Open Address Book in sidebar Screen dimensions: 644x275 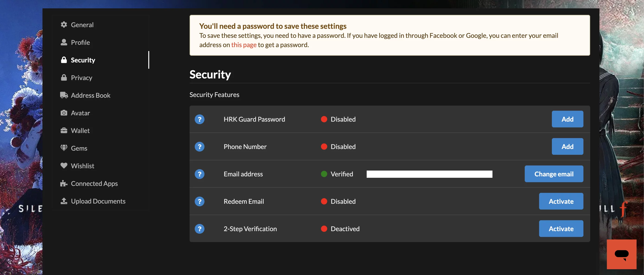(90, 95)
